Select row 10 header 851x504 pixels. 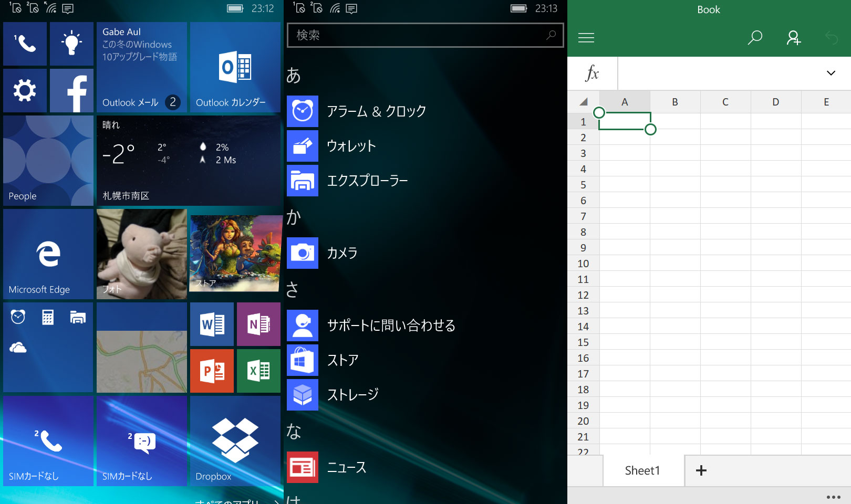click(x=583, y=264)
